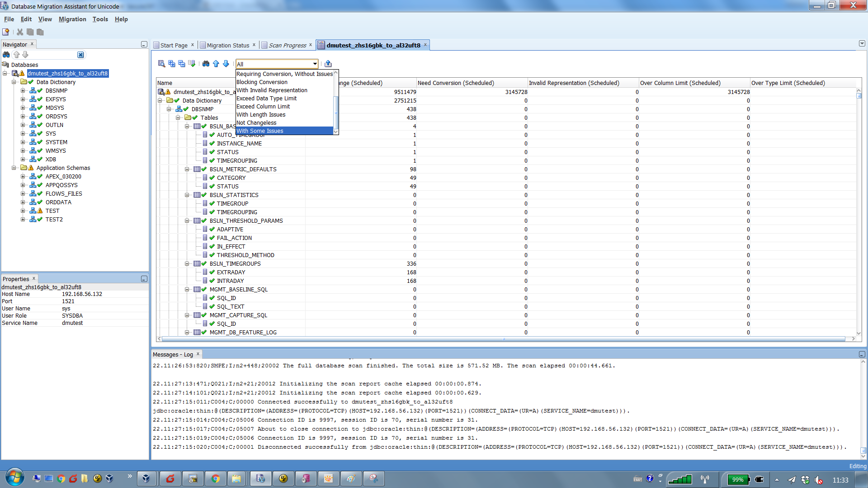Close the Messages - Log tab
Viewport: 868px width, 488px height.
pos(198,354)
